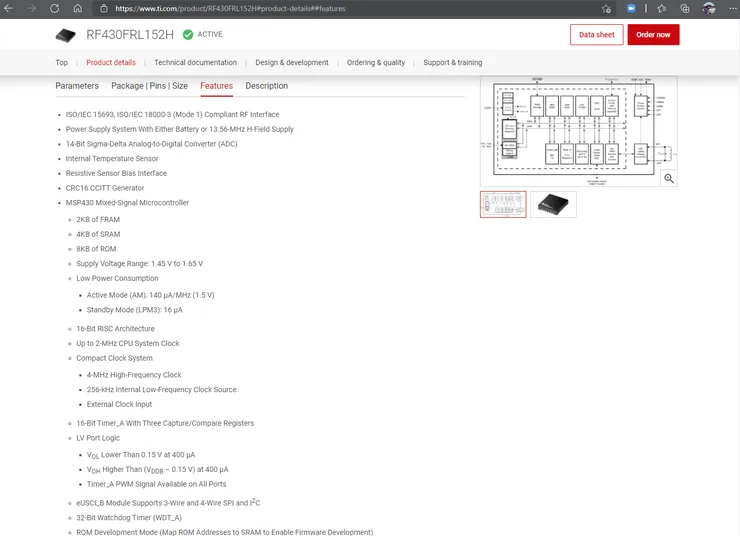Screen dimensions: 740x536
Task: Open the browser home icon
Action: [x=78, y=8]
